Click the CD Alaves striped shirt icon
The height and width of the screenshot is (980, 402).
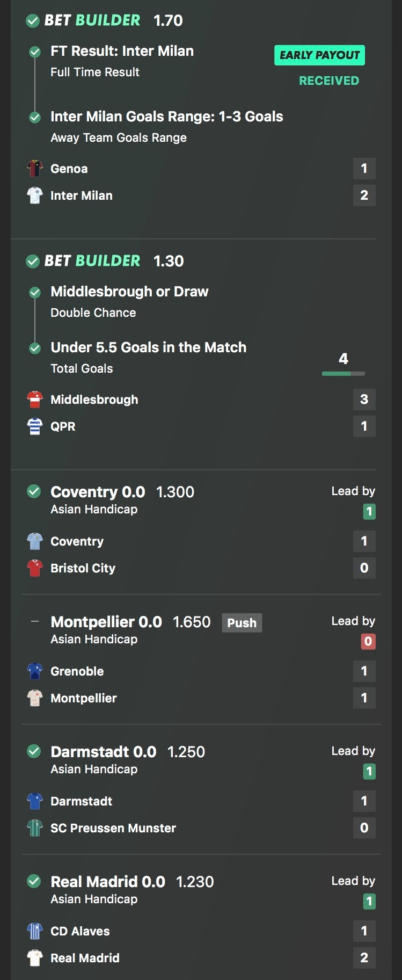(35, 931)
